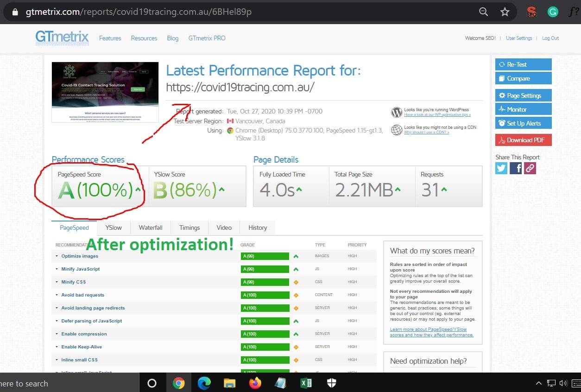Copy the report permalink via chain icon

[530, 168]
